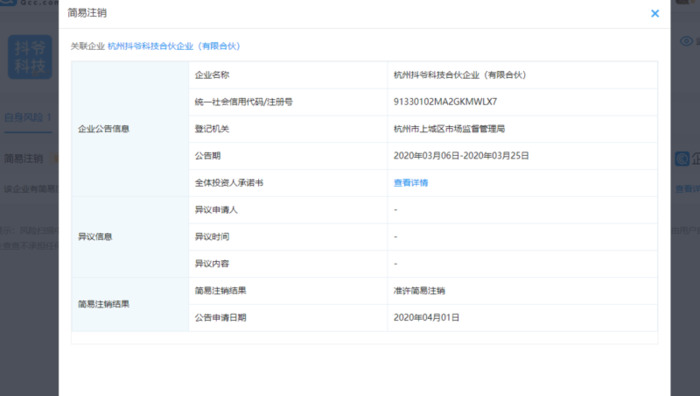Open 查看详情 link for 全体投资人承诺书

411,183
